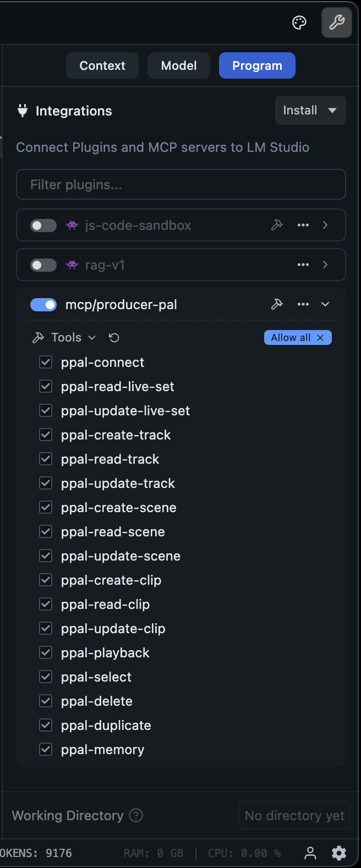Switch to the Context tab
Image resolution: width=361 pixels, height=868 pixels.
click(x=102, y=65)
